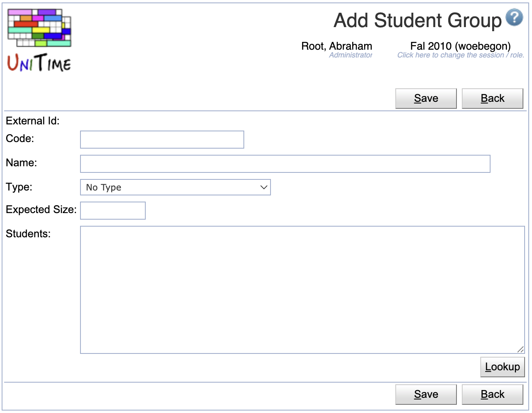Click the bottom Save button
Viewport: 532px width, 413px height.
click(426, 395)
